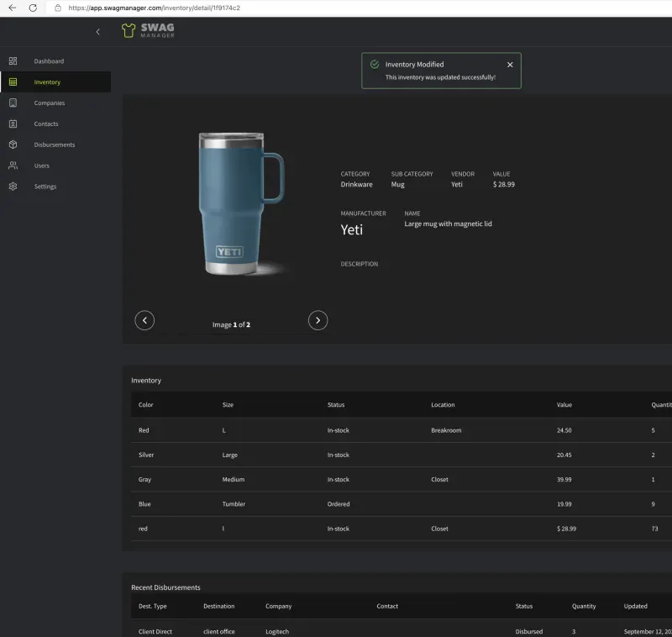Reload the page with the browser refresh icon
Image resolution: width=672 pixels, height=637 pixels.
tap(33, 8)
